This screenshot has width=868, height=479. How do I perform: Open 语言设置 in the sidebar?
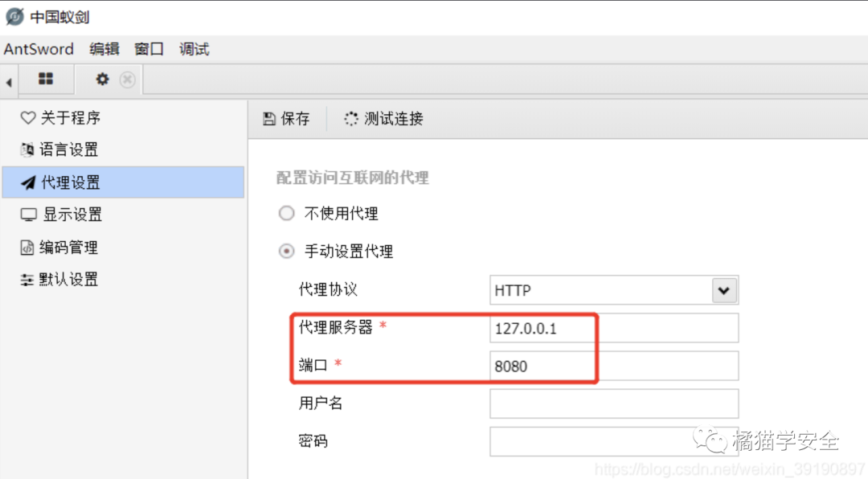124,149
